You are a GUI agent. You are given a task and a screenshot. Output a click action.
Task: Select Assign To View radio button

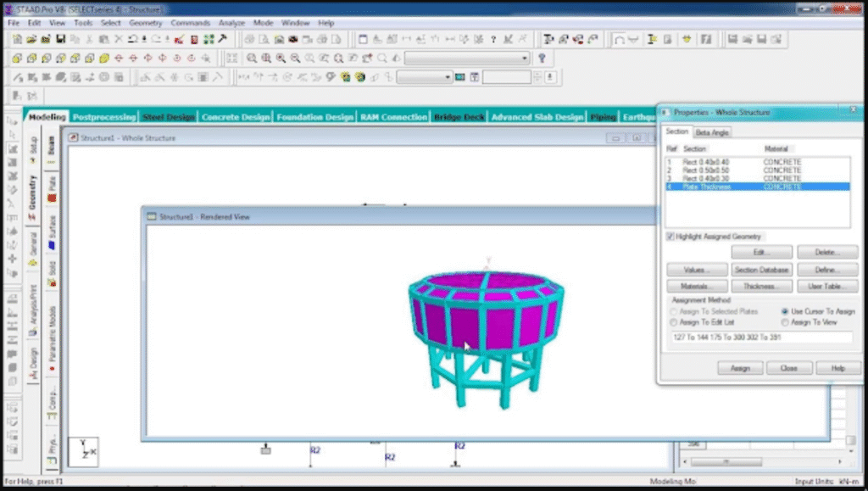[x=785, y=322]
